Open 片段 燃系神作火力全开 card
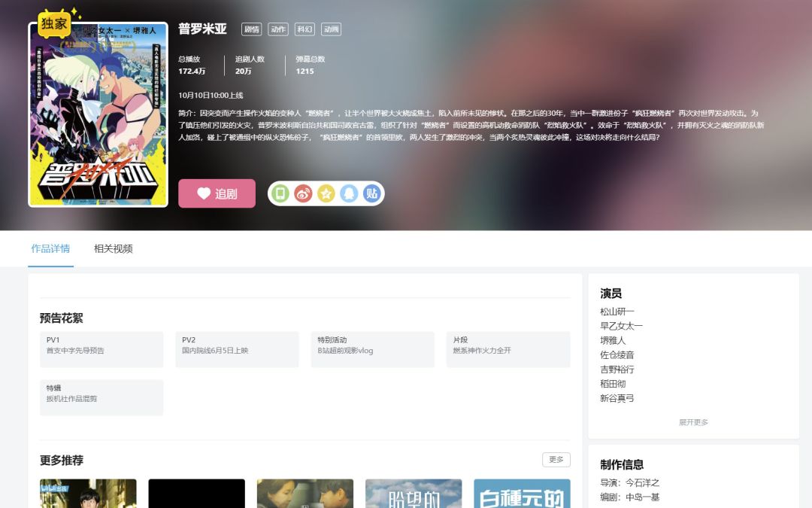This screenshot has width=812, height=508. click(508, 349)
